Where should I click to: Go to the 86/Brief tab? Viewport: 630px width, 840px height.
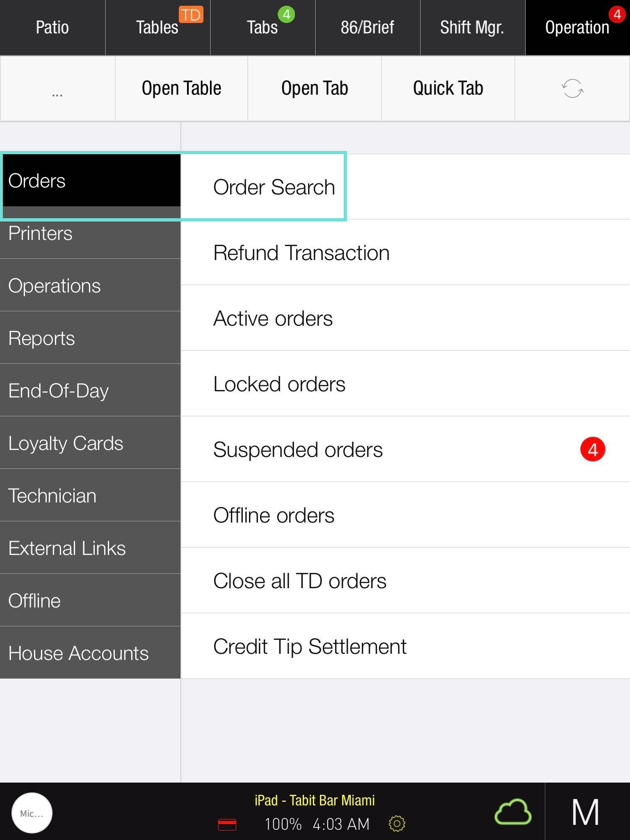coord(367,28)
